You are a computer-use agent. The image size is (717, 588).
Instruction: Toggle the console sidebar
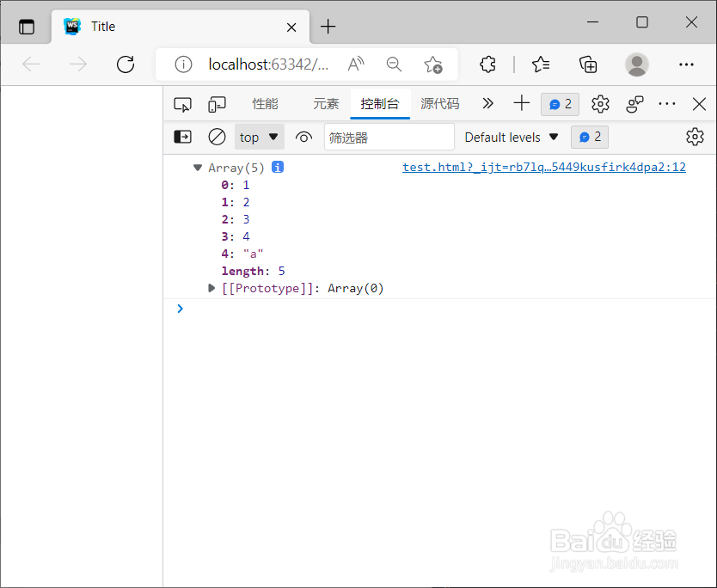tap(183, 137)
